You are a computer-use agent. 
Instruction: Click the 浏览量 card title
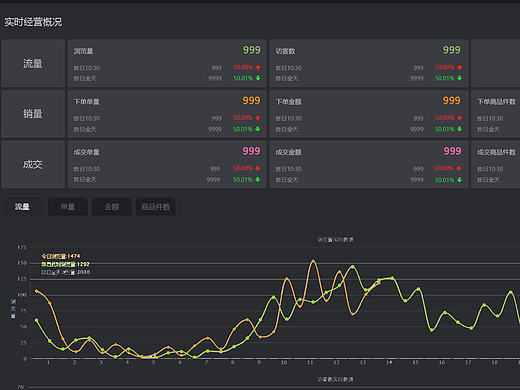click(83, 51)
